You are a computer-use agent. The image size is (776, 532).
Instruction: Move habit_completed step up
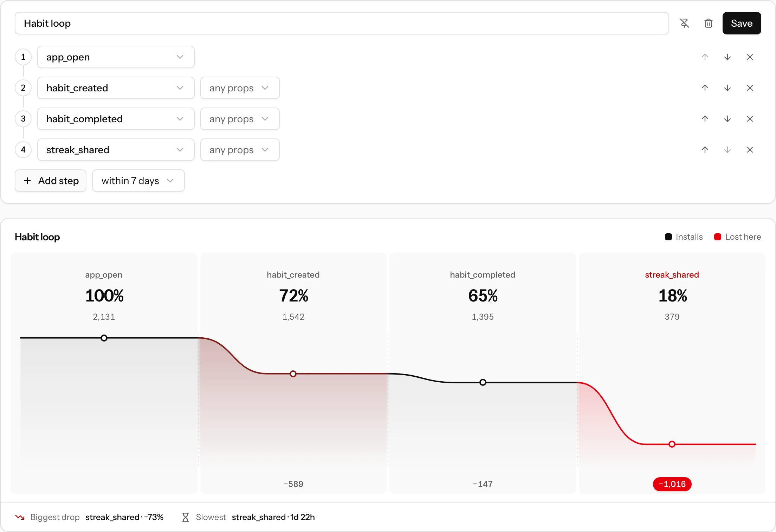(x=705, y=119)
